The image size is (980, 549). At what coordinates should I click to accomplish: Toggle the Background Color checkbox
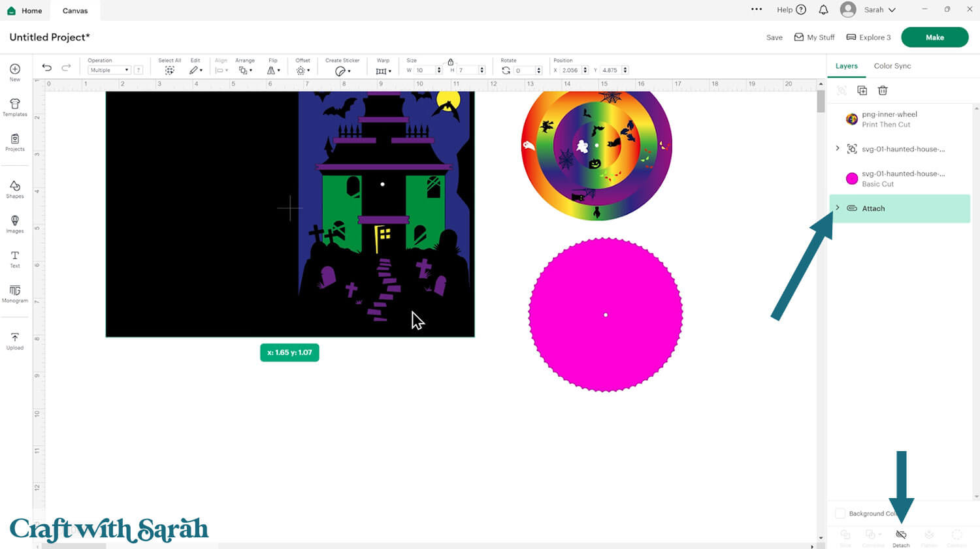coord(841,514)
